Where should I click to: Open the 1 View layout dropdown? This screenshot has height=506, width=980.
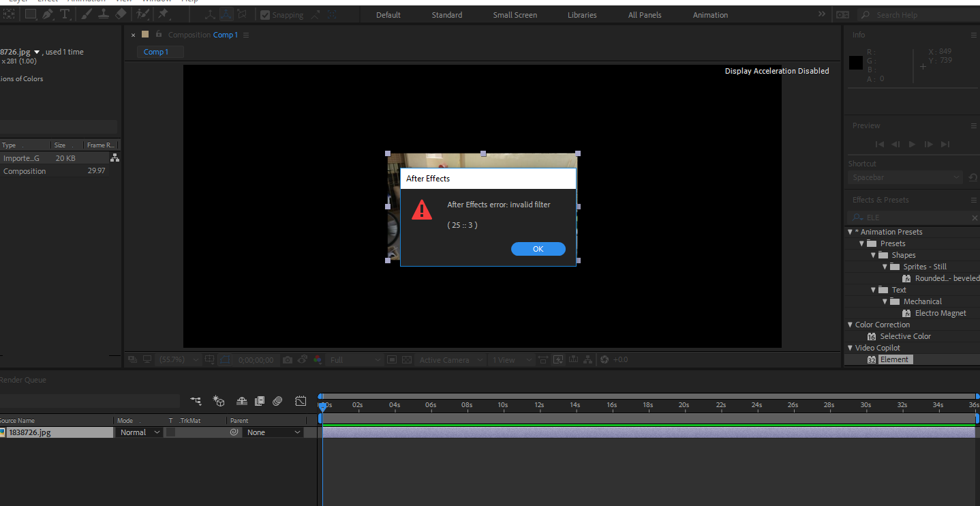(511, 359)
